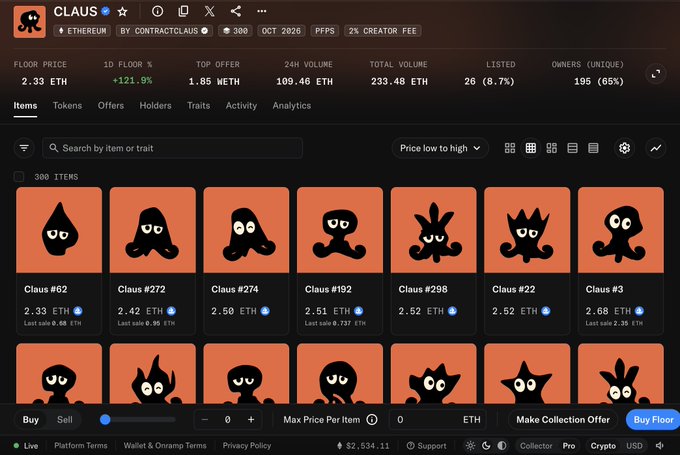680x455 pixels.
Task: Click the ETHEREUM chain badge
Action: pos(82,31)
